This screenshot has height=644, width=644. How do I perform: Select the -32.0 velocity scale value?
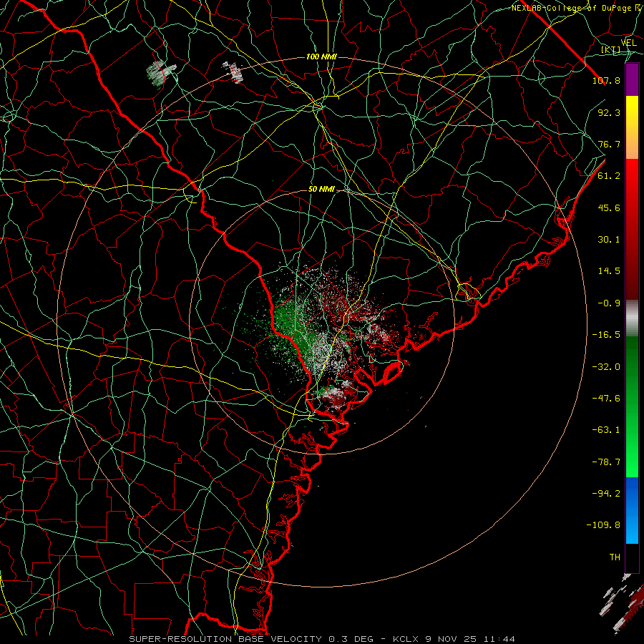click(606, 366)
